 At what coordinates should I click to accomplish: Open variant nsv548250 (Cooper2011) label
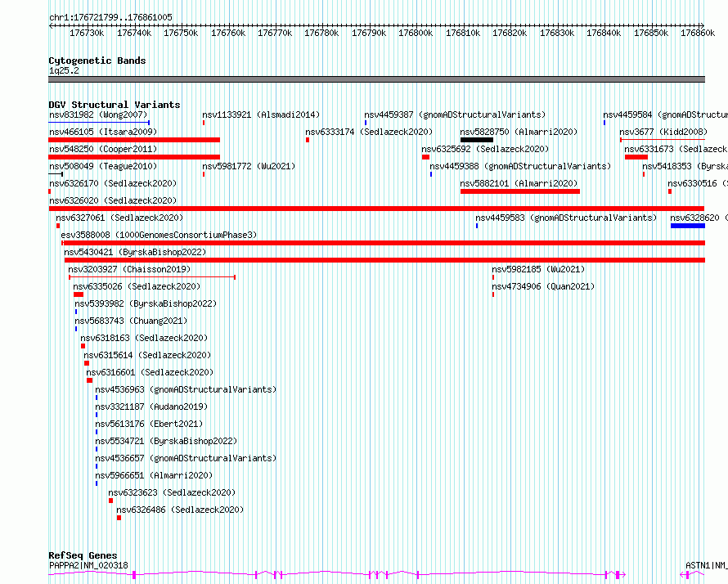tap(103, 149)
